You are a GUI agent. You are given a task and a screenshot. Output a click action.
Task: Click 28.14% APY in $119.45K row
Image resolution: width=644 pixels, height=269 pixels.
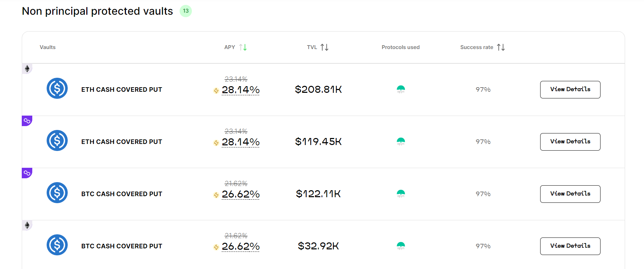241,142
